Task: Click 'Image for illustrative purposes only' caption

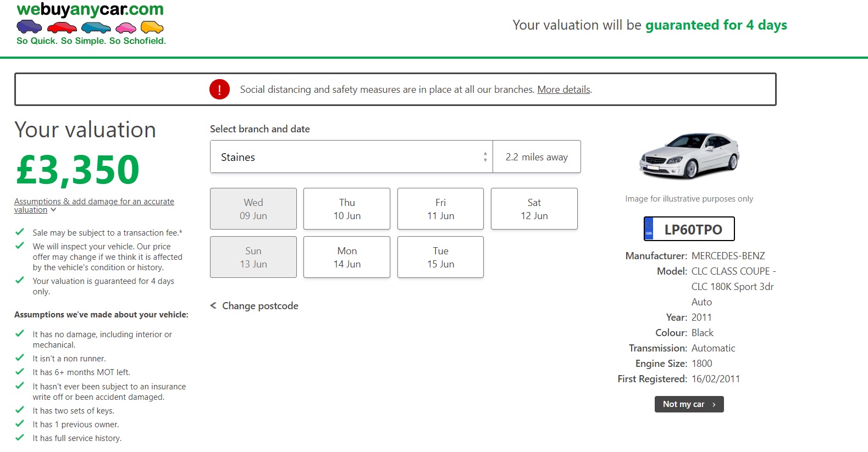Action: pos(689,199)
